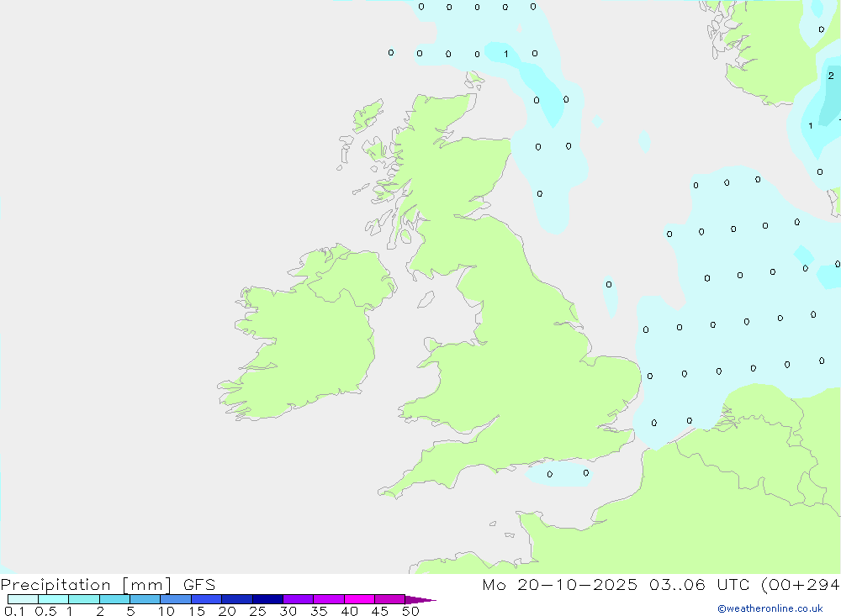Pick the 0.5–1 mm legend color swatch

(54, 599)
